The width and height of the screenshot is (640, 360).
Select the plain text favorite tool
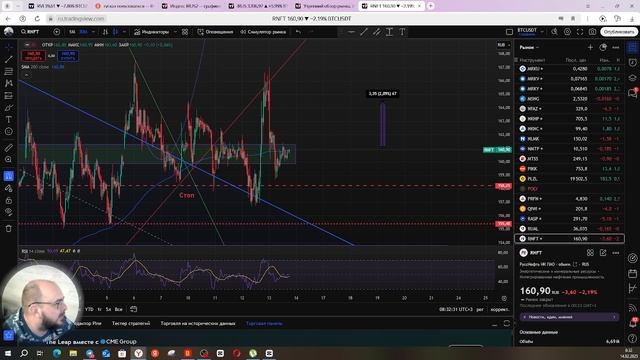tap(402, 32)
